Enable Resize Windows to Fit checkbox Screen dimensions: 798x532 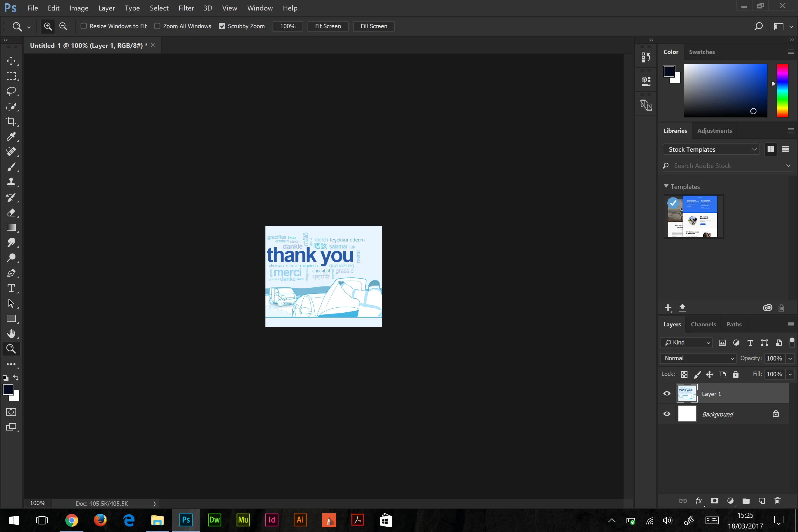coord(83,26)
